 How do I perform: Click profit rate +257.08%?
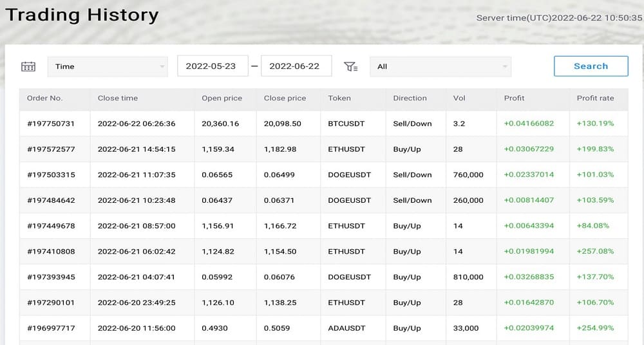tap(596, 251)
